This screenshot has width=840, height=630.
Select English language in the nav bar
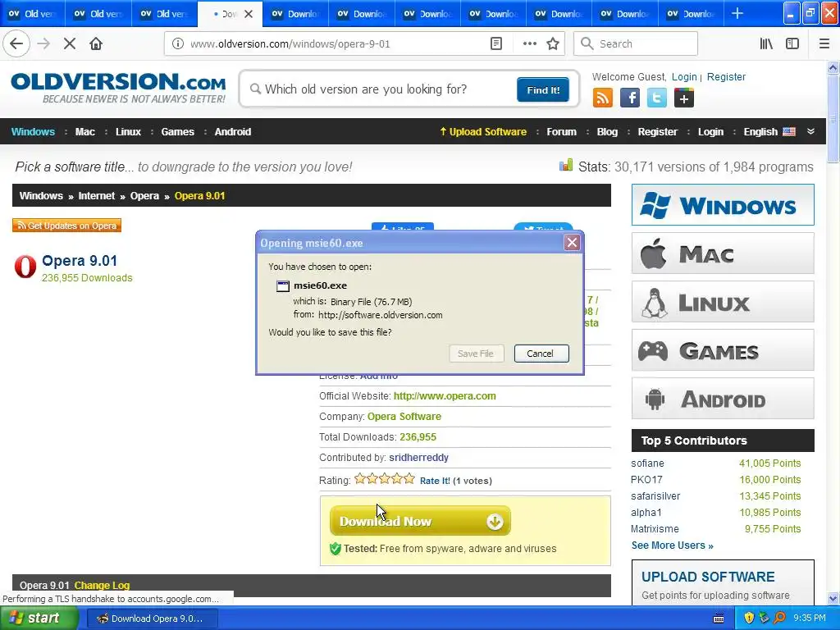(x=769, y=132)
